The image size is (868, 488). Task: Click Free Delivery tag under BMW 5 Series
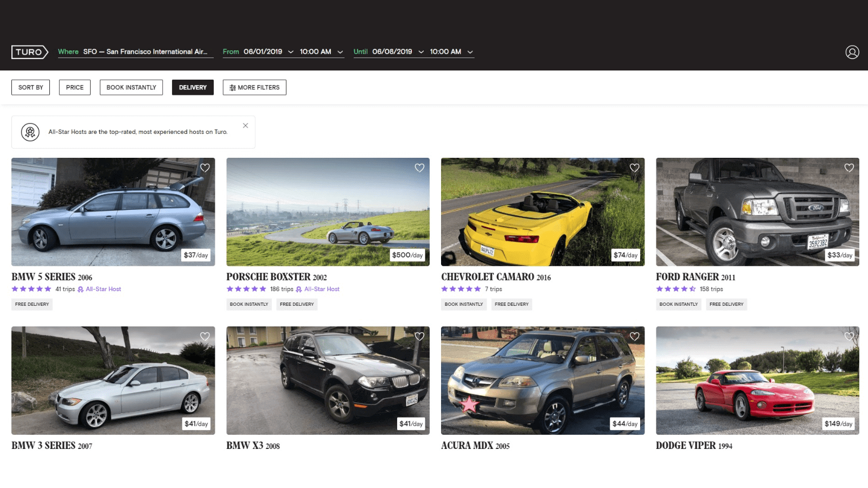tap(32, 304)
